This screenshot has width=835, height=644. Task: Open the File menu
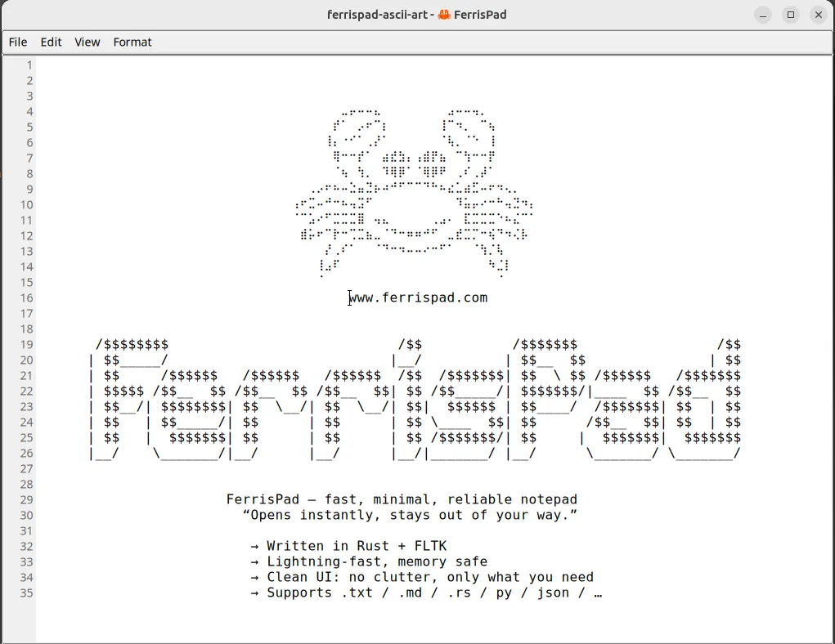(18, 42)
